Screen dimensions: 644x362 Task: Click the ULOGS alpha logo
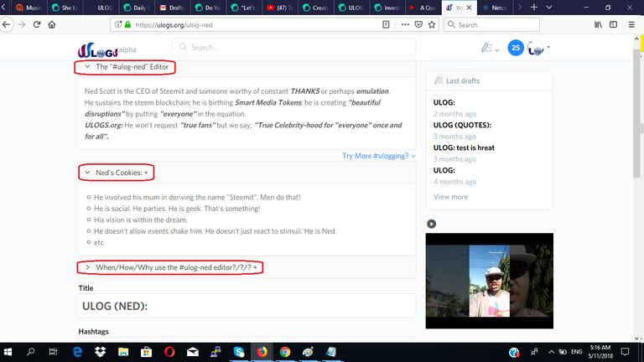click(x=106, y=50)
